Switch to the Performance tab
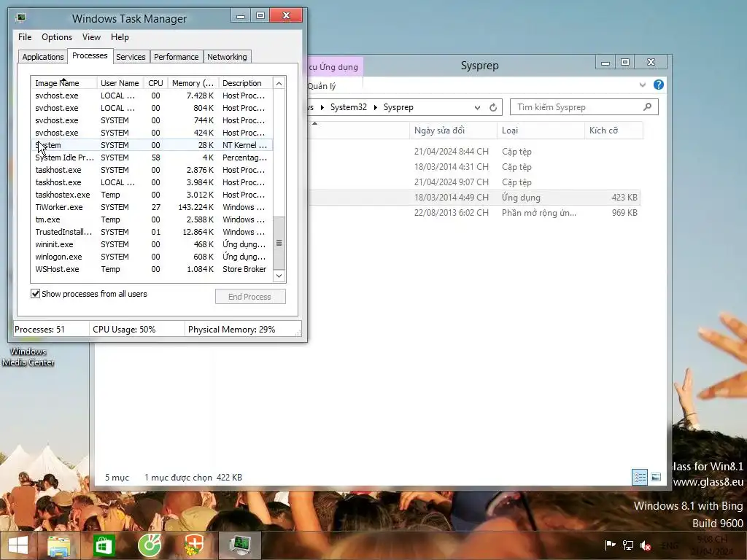Screen dimensions: 747x560 coord(176,57)
